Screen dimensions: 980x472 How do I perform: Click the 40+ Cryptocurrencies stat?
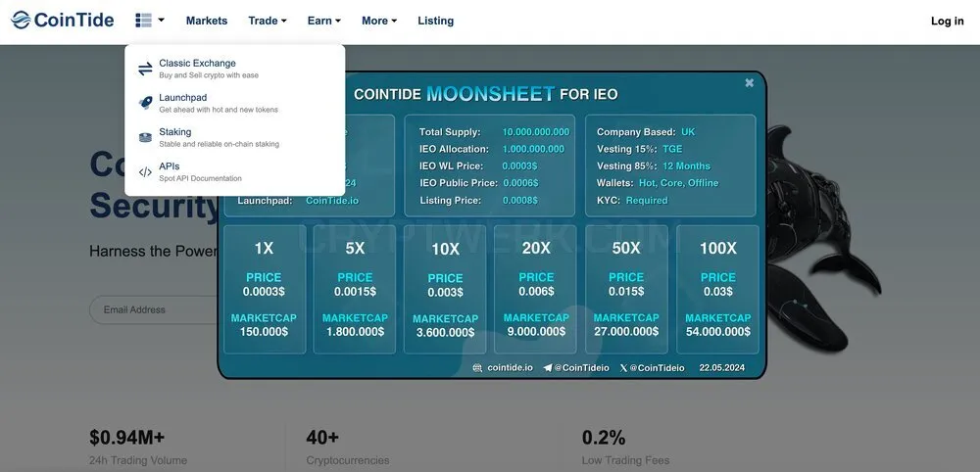click(x=348, y=448)
